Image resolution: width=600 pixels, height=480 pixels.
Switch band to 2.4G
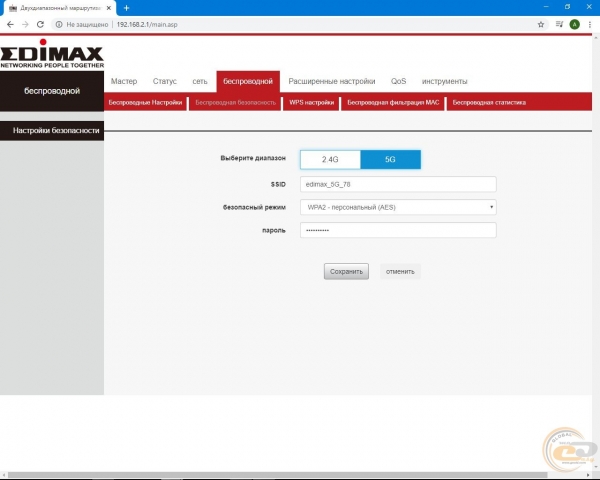point(330,159)
